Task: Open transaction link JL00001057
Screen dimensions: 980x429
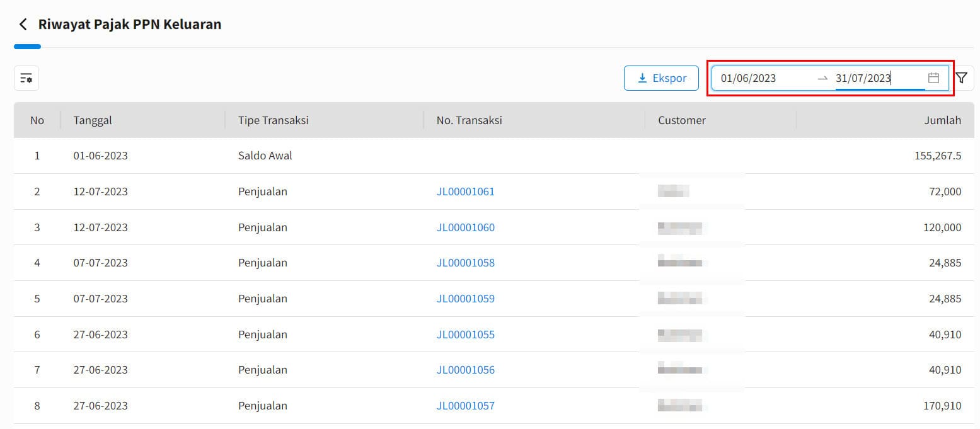Action: pyautogui.click(x=466, y=406)
